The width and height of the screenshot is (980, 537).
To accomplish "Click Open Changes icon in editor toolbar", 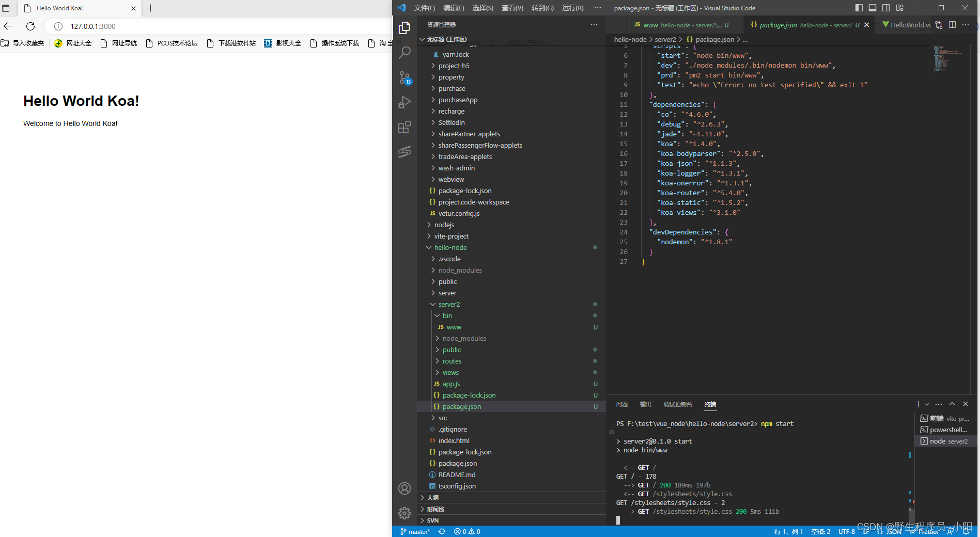I will click(x=939, y=25).
